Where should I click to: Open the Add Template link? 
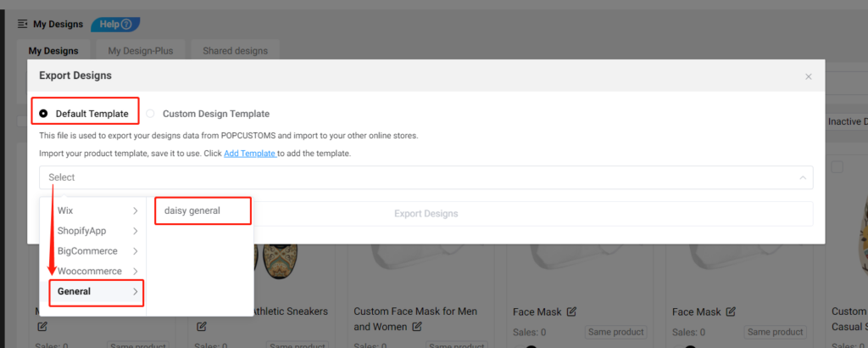coord(250,153)
